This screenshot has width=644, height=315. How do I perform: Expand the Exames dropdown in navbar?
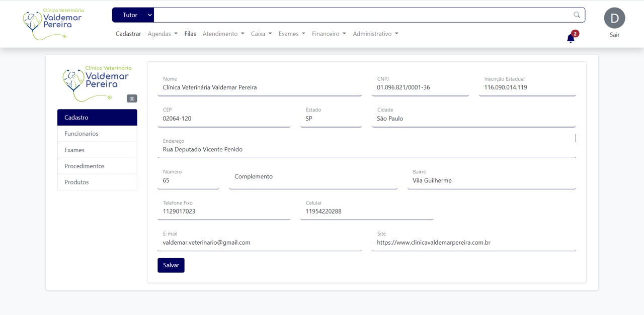point(292,34)
